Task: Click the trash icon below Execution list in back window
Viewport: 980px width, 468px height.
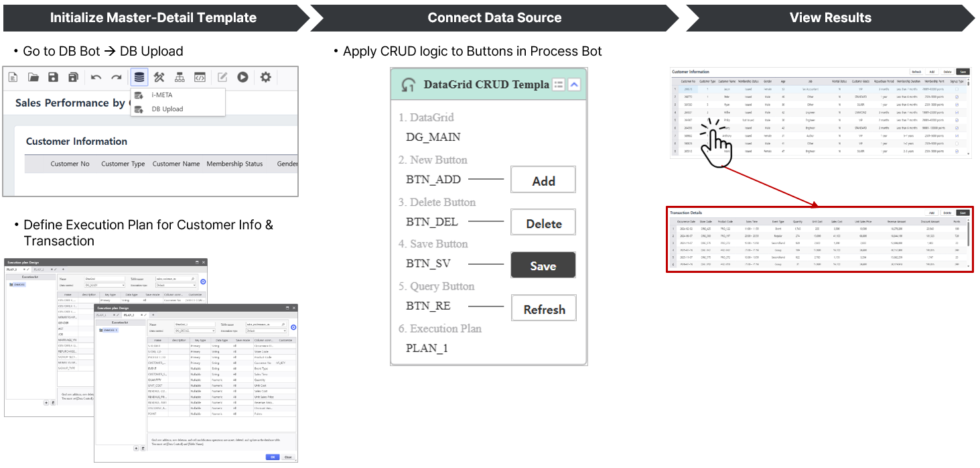Action: coord(53,403)
